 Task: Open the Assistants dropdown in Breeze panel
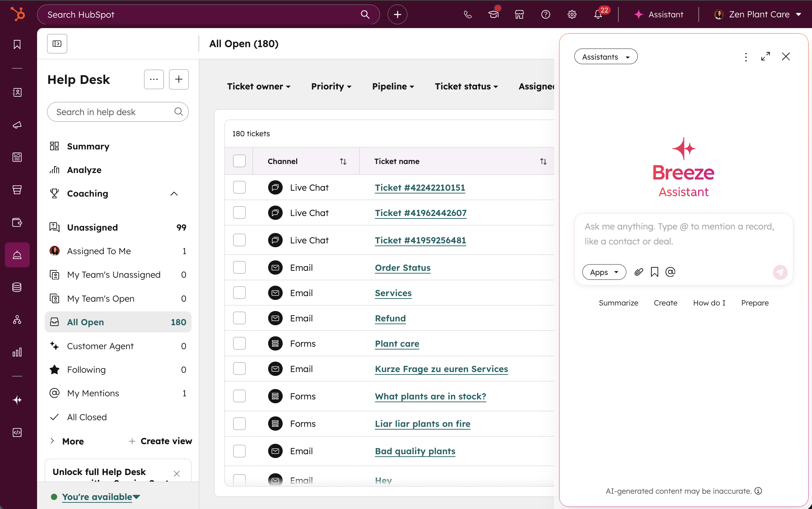click(x=606, y=57)
